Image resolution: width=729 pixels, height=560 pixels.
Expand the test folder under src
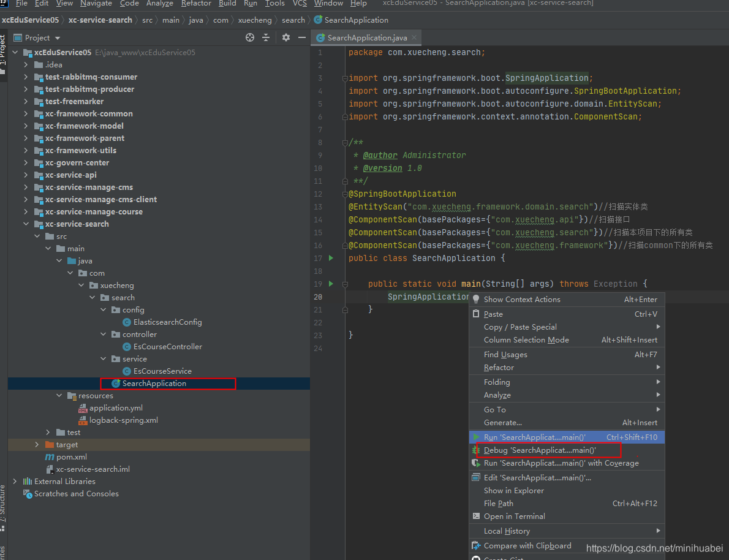[x=48, y=433]
